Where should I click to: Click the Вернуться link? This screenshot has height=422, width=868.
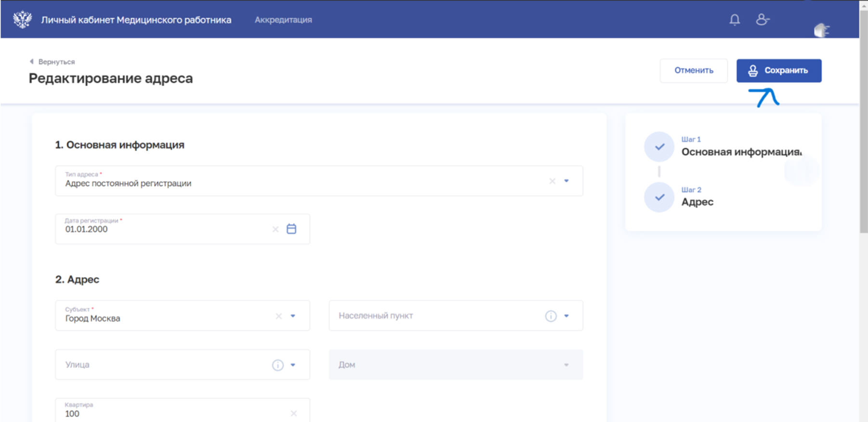point(56,62)
